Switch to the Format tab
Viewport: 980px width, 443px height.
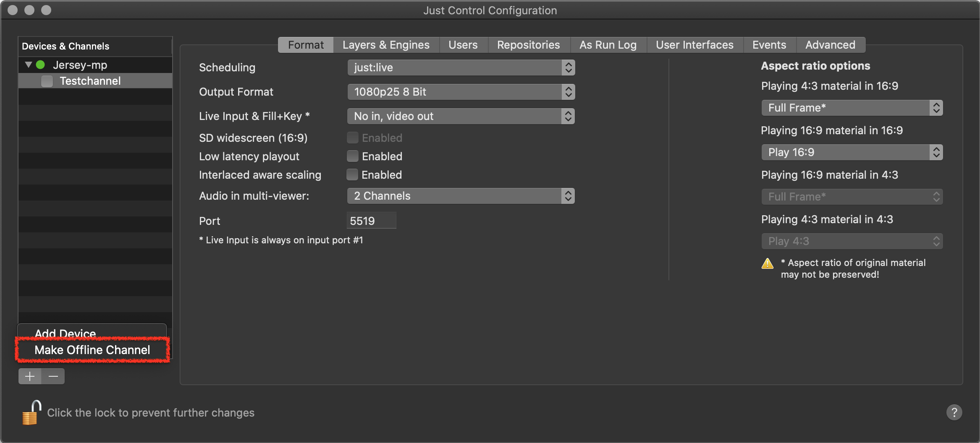(x=306, y=45)
